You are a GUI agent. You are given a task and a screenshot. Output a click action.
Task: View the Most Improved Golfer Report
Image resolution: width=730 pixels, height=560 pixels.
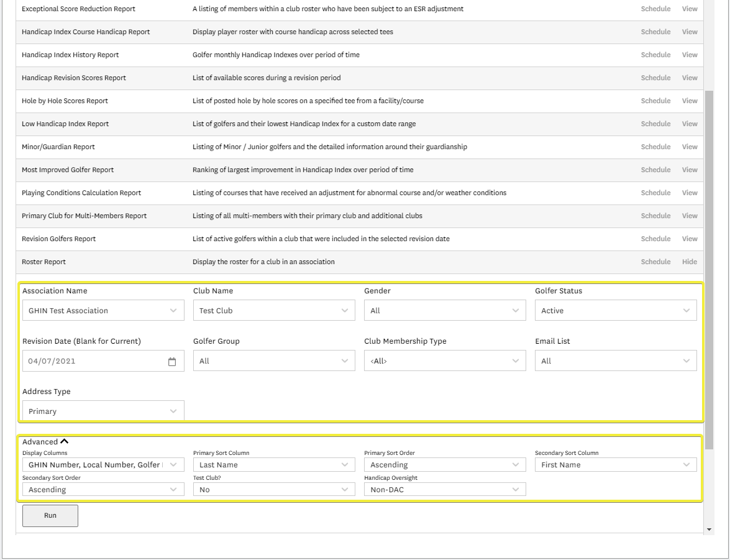(x=689, y=170)
